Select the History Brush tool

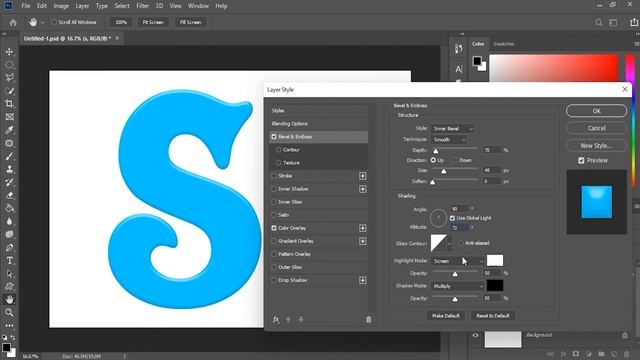[x=9, y=182]
